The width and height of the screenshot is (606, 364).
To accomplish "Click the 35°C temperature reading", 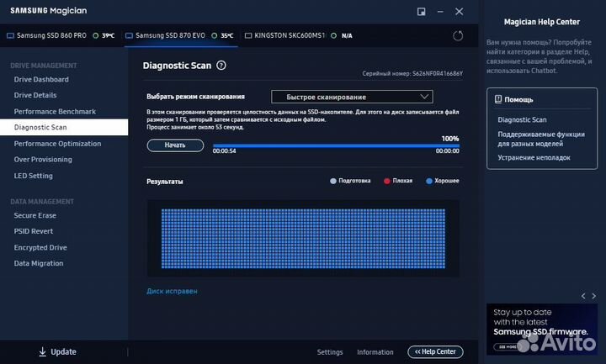I will [x=227, y=35].
